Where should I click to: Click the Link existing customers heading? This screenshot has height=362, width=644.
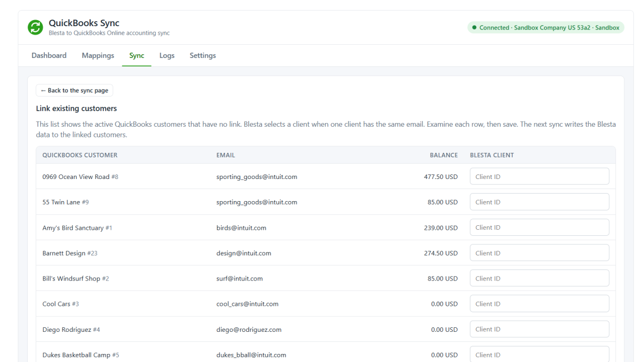tap(76, 109)
